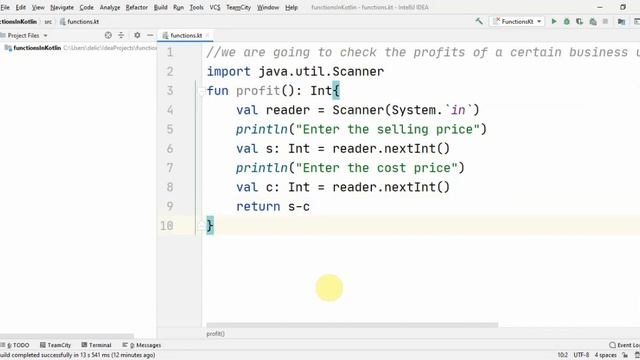This screenshot has width=640, height=360.
Task: Click the Build project hammer icon
Action: [x=479, y=21]
